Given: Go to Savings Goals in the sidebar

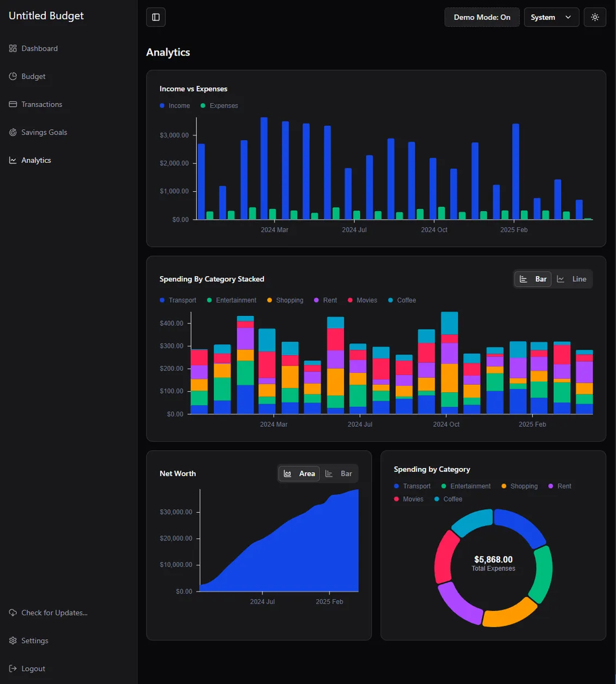Looking at the screenshot, I should 44,132.
